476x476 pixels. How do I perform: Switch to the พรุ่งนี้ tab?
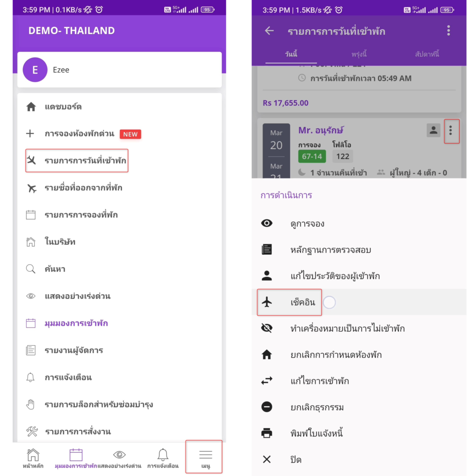tap(359, 54)
